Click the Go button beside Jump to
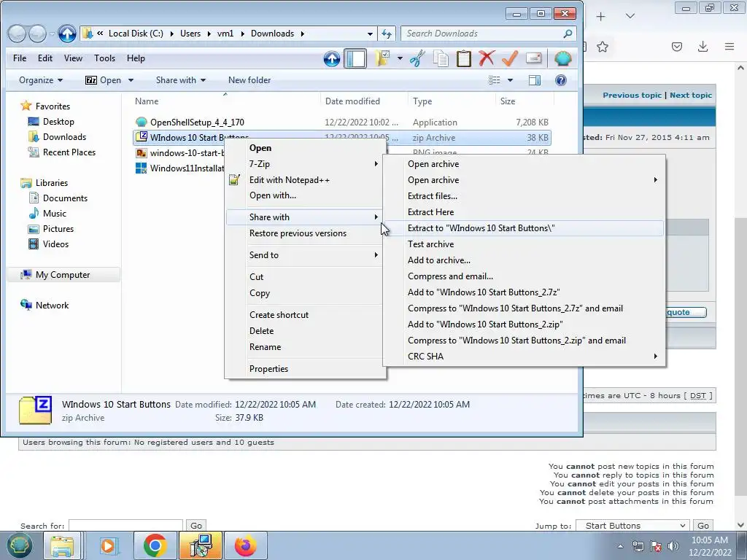747x560 pixels. (x=703, y=526)
